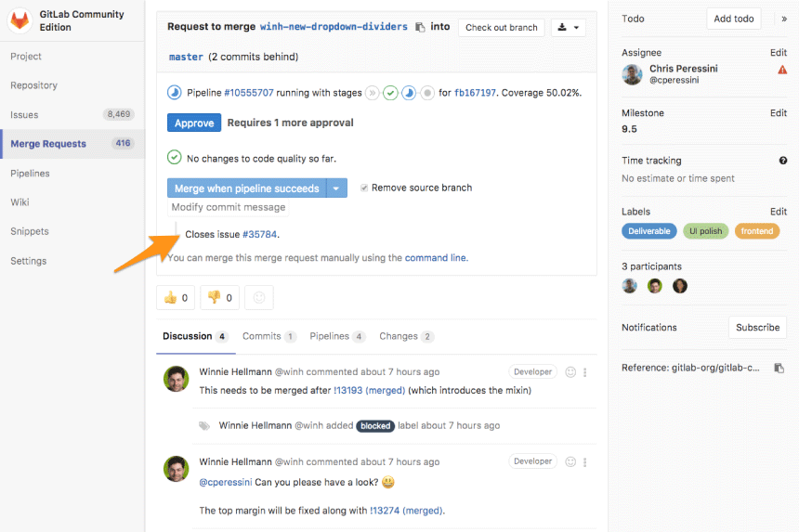This screenshot has height=532, width=799.
Task: Open more actions on cperessini comment
Action: [585, 461]
